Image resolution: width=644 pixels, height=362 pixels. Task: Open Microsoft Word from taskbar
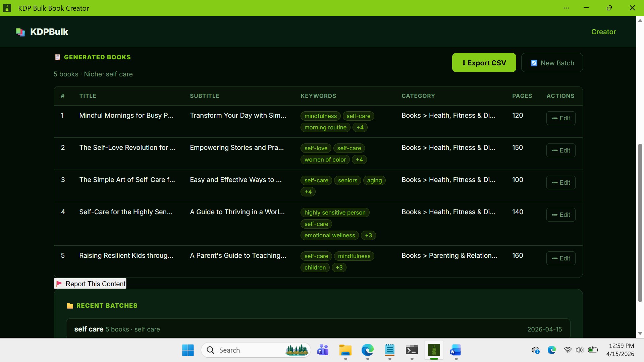click(455, 350)
